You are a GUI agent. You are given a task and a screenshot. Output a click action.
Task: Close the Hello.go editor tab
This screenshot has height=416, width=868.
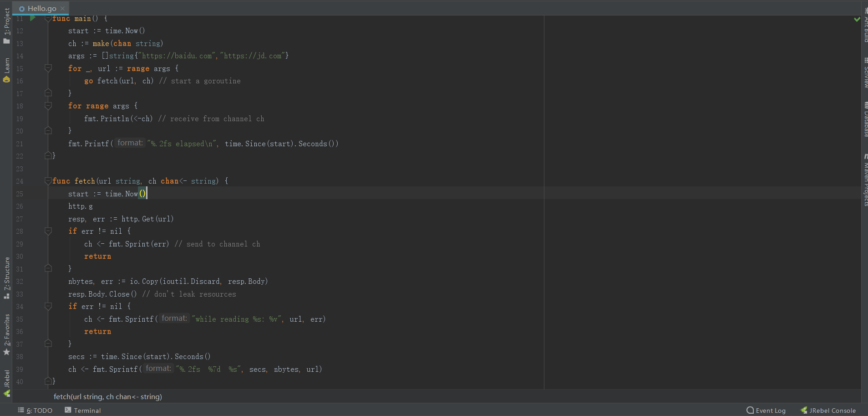63,8
